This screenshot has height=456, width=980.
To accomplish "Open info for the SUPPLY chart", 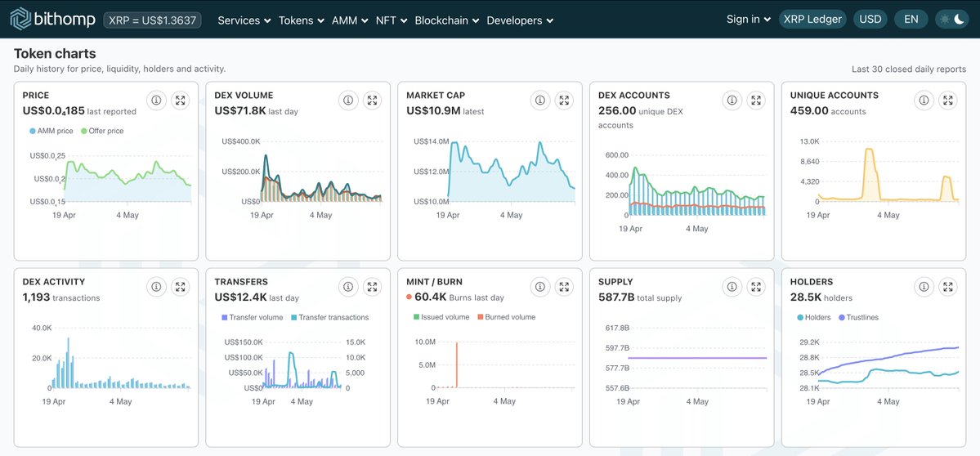I will coord(732,287).
